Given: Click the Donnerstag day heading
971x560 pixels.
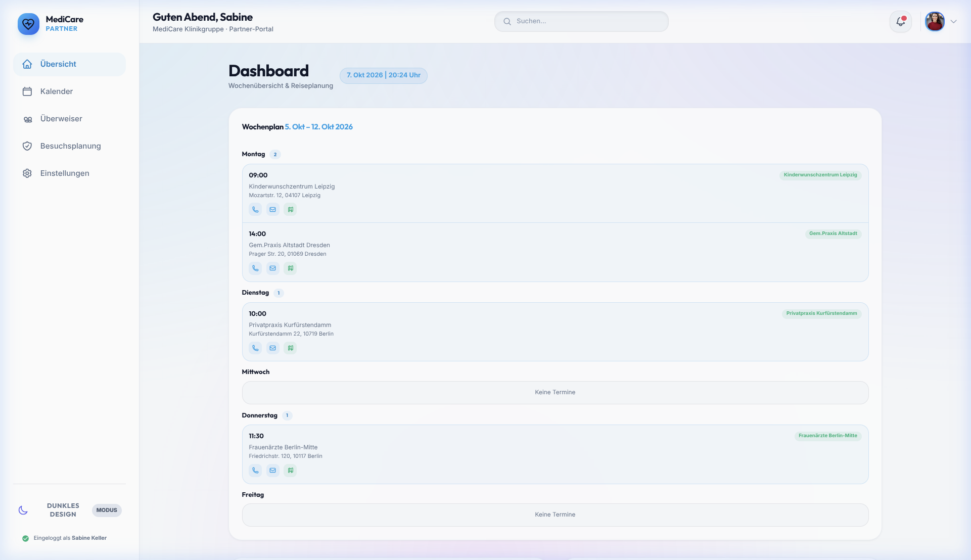Looking at the screenshot, I should coord(260,415).
